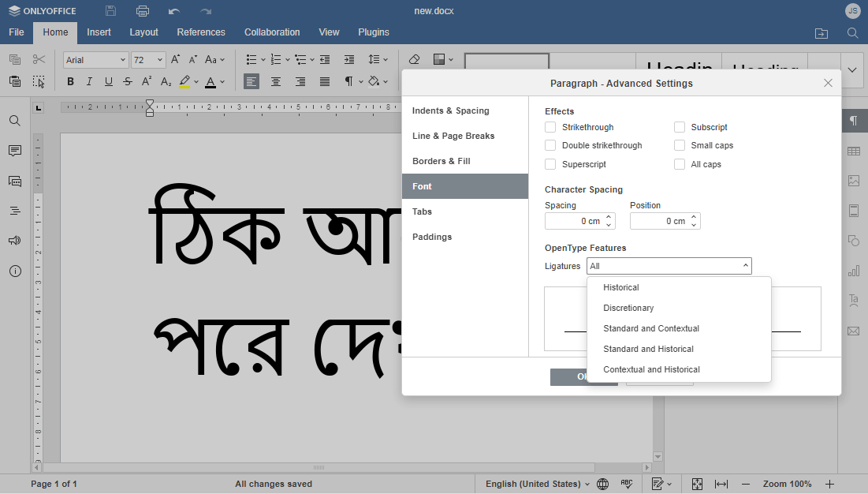Click the zoom plus control in status bar
868x494 pixels.
point(829,483)
